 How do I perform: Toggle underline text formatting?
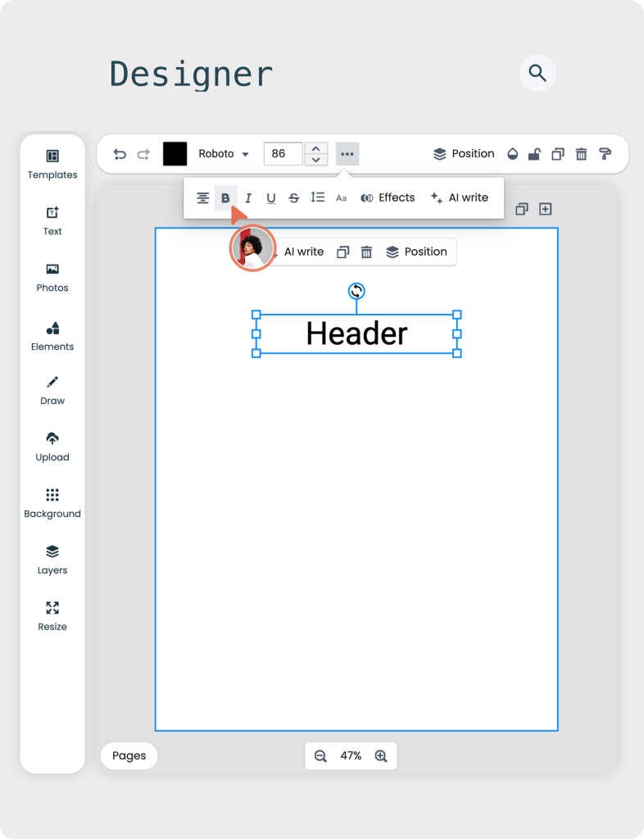coord(271,198)
